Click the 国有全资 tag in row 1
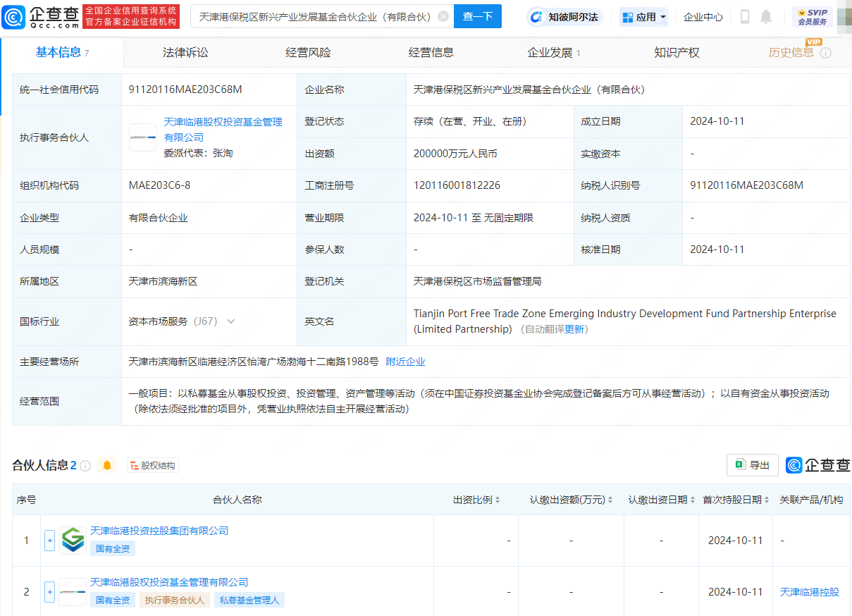This screenshot has width=852, height=616. pos(113,548)
